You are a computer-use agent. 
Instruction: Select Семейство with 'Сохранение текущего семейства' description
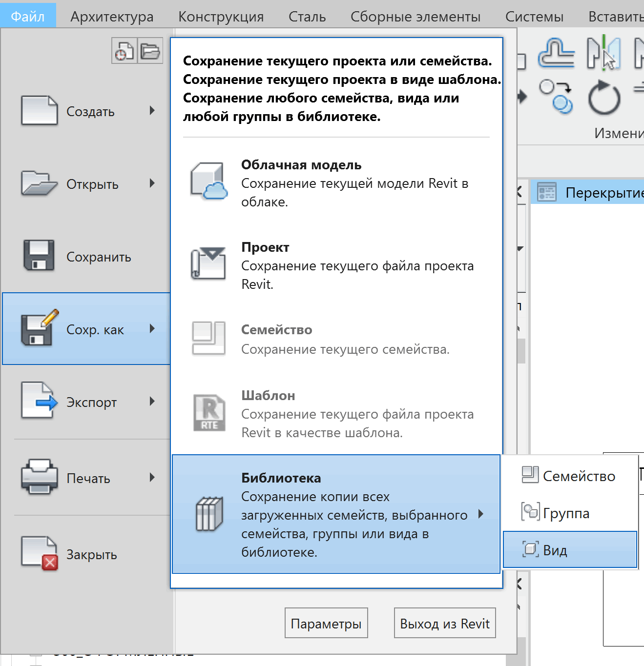[336, 339]
